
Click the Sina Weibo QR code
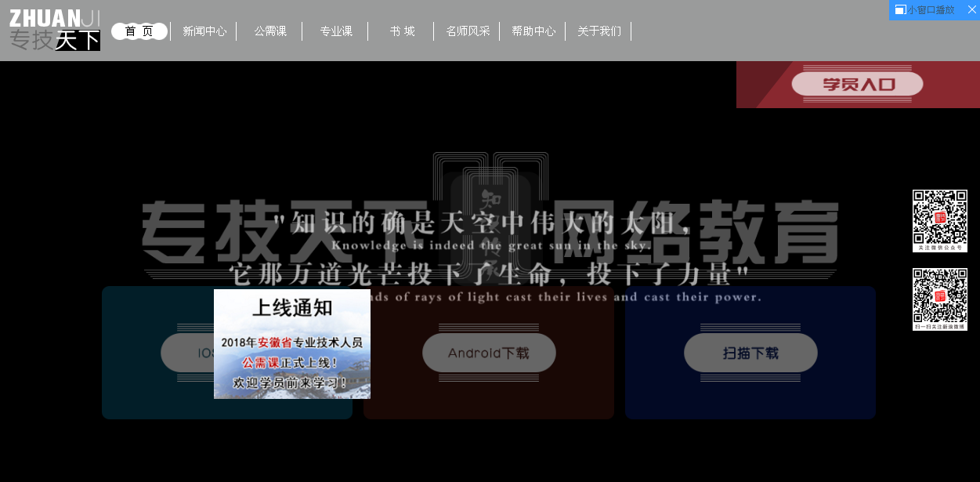[x=939, y=299]
